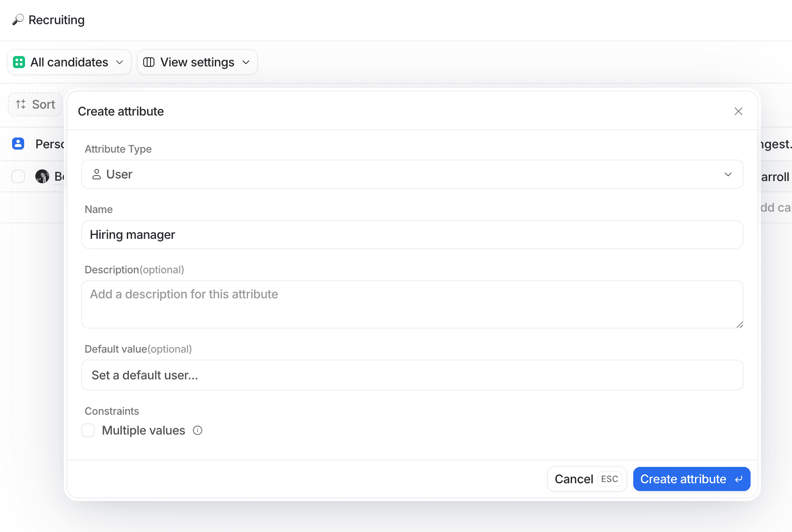
Task: Check the candidate row checkbox
Action: pyautogui.click(x=18, y=176)
